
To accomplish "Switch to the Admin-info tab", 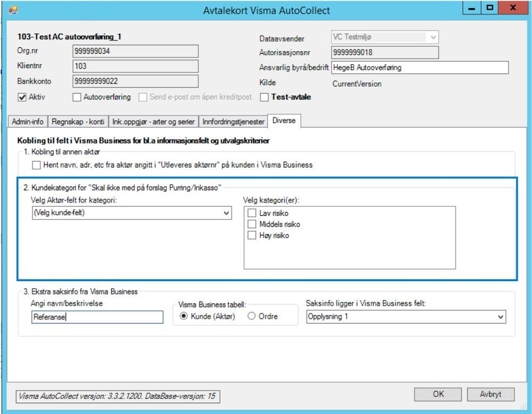I will click(28, 122).
